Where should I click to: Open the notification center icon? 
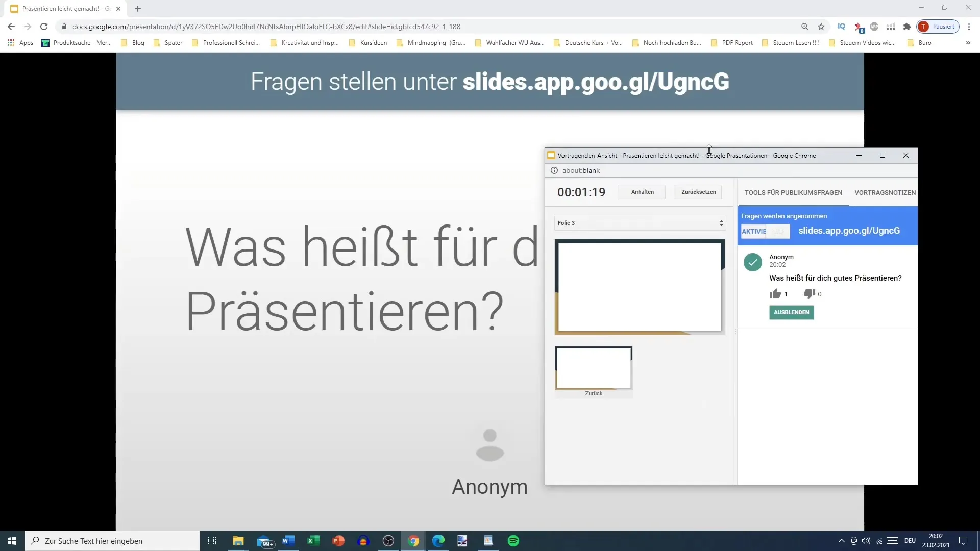(963, 541)
